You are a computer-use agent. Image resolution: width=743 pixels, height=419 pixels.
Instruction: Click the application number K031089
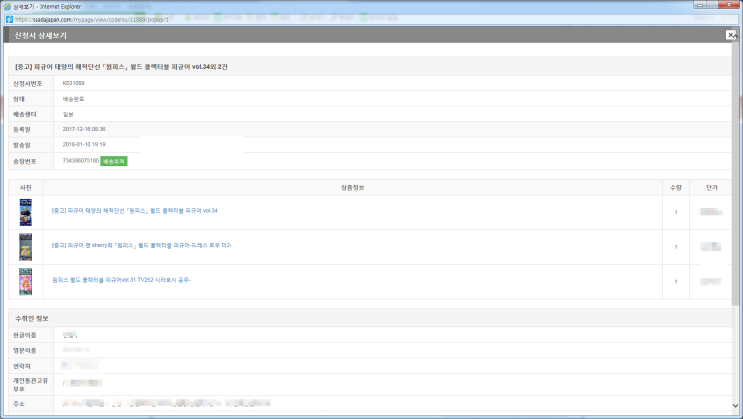tap(73, 83)
